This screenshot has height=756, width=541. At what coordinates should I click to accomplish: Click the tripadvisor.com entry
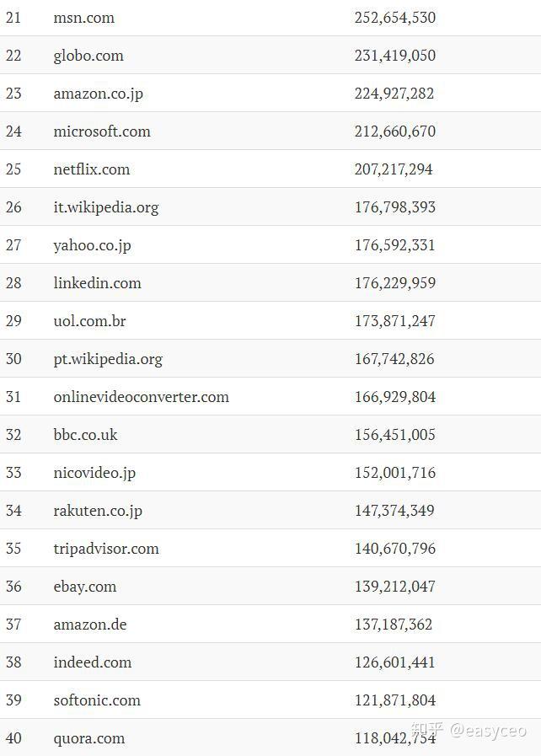pos(106,549)
